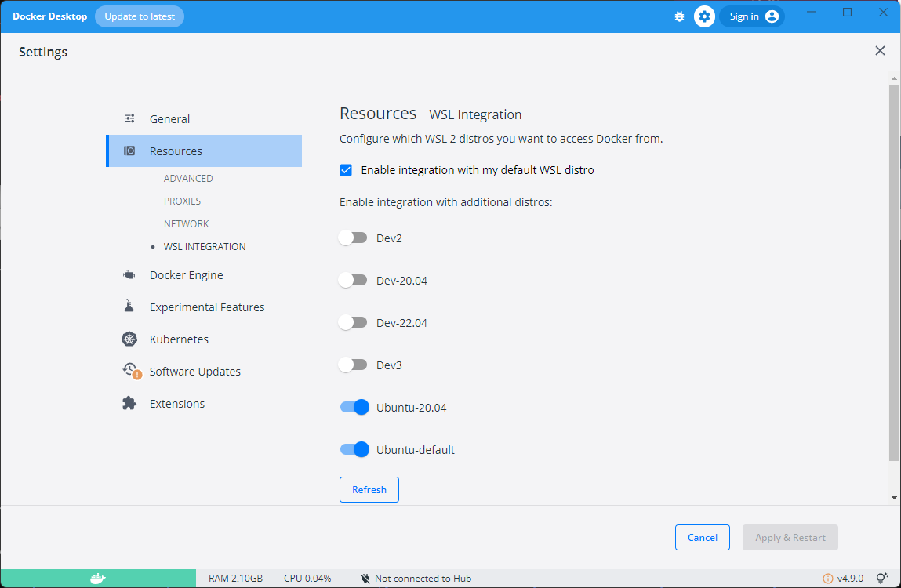The height and width of the screenshot is (588, 901).
Task: Click the user avatar icon beside Sign in
Action: [772, 16]
